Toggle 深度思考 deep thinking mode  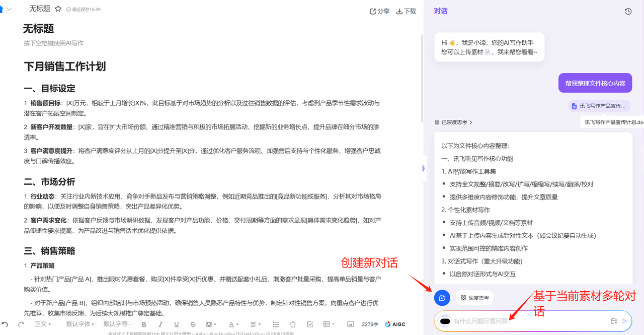click(474, 298)
